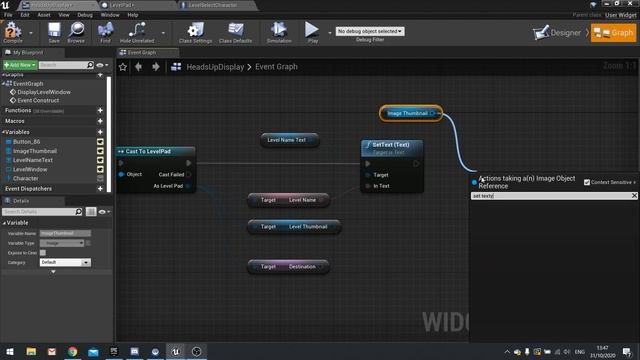The image size is (640, 360).
Task: Click the My Blueprint search field
Action: coord(62,65)
